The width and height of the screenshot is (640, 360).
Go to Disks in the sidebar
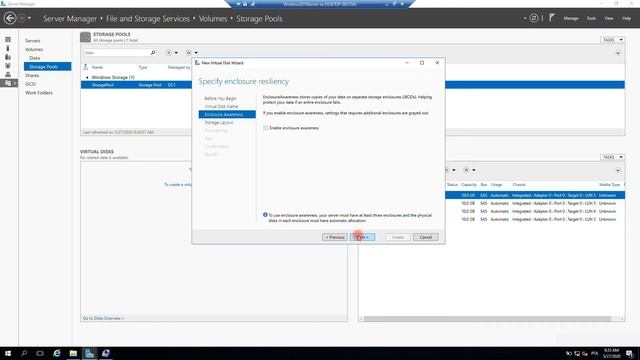(34, 58)
